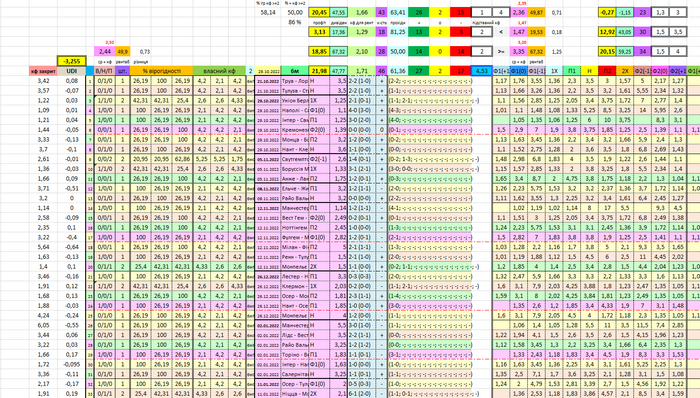This screenshot has width=700, height=398.
Task: Click the purple 'шт.' header cell
Action: coord(122,71)
